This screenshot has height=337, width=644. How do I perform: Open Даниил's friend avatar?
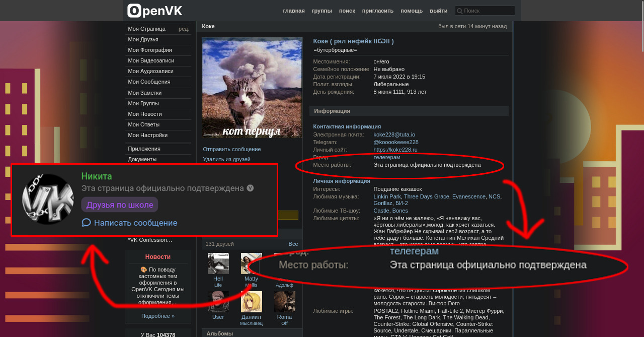tap(251, 302)
